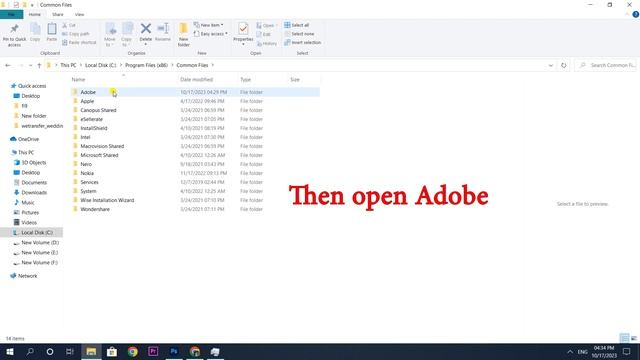Select the Apple folder
The image size is (640, 360).
pos(87,101)
